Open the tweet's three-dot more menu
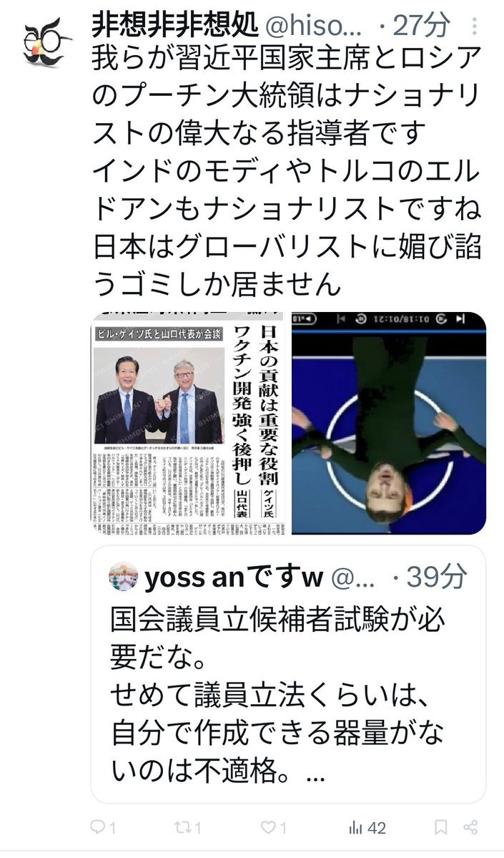504x858 pixels. point(474,26)
